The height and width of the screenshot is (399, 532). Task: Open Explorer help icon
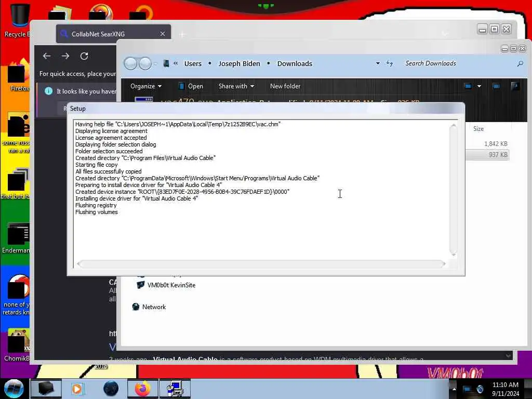[x=515, y=86]
